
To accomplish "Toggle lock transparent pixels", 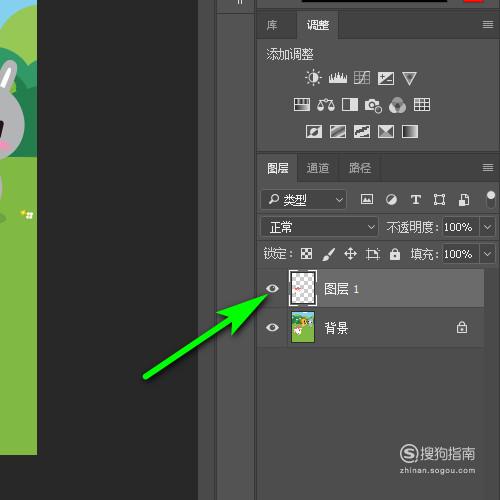I will click(x=306, y=254).
